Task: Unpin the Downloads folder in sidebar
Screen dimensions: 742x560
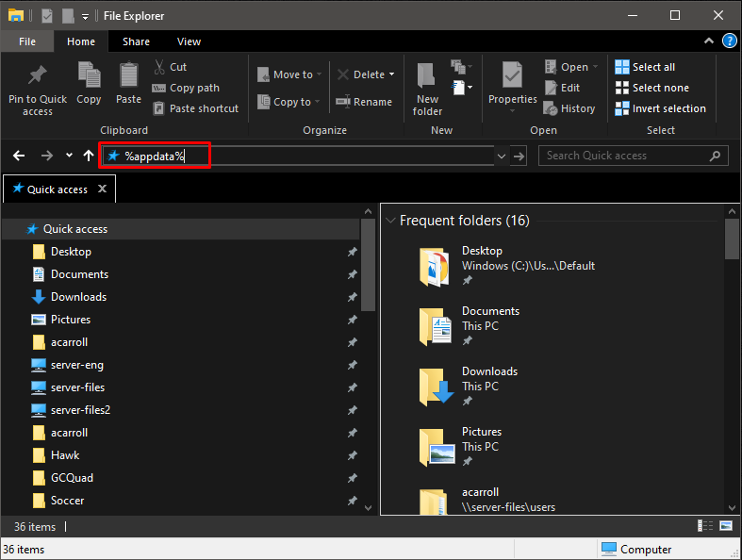Action: (352, 297)
